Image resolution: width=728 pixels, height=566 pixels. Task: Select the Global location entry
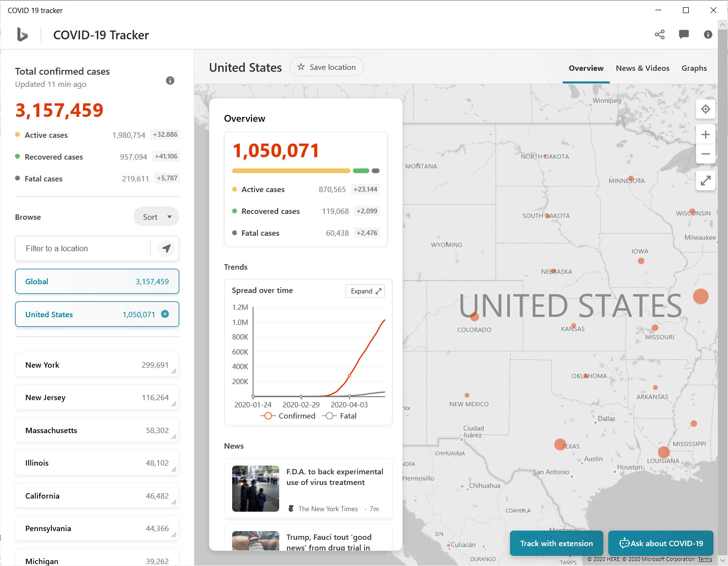(97, 281)
